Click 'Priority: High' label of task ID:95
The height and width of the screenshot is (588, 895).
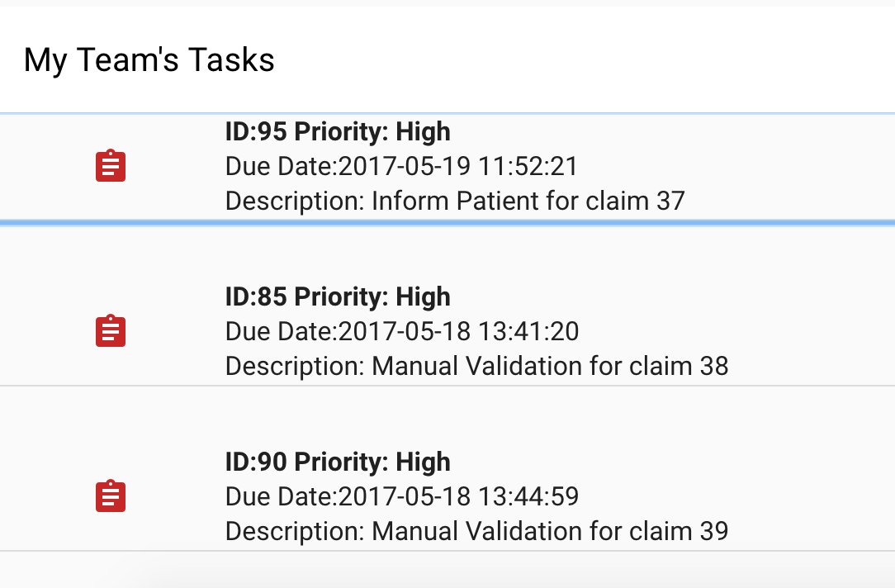372,132
